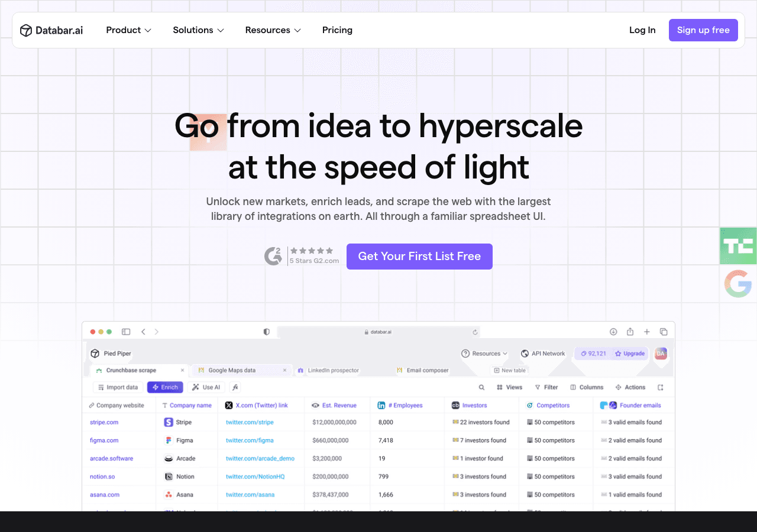Click the share icon in preview browser
757x532 pixels.
pos(630,332)
